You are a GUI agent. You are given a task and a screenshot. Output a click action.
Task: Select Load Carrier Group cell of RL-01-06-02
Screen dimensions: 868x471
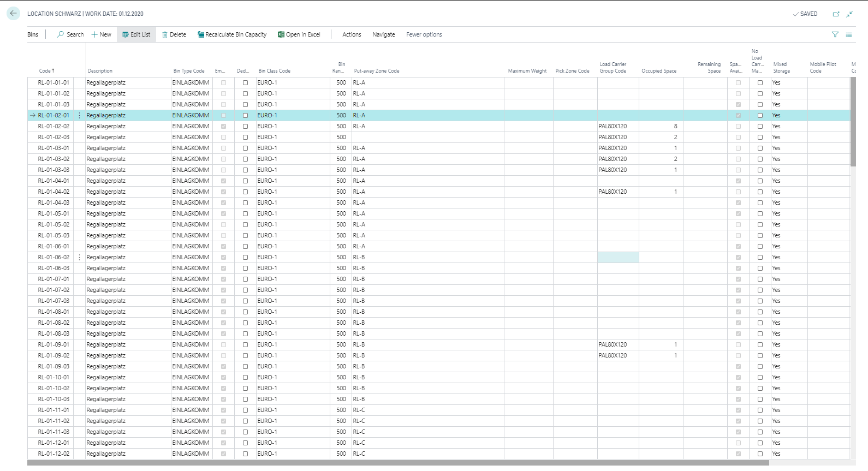tap(618, 257)
